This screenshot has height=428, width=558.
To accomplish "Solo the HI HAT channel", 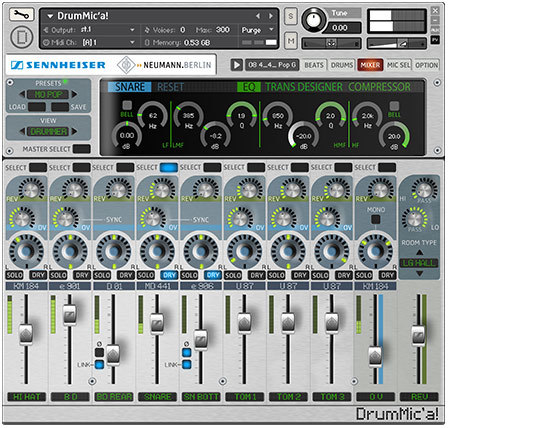I will (15, 275).
